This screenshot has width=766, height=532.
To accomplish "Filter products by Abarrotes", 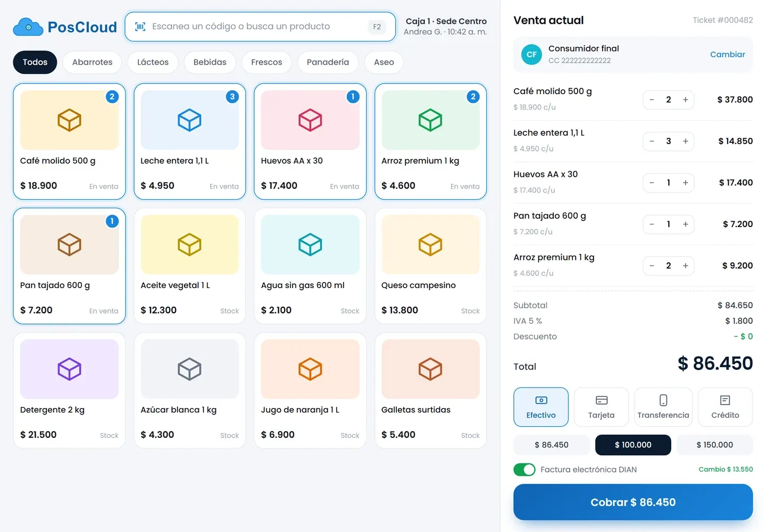I will [x=93, y=62].
